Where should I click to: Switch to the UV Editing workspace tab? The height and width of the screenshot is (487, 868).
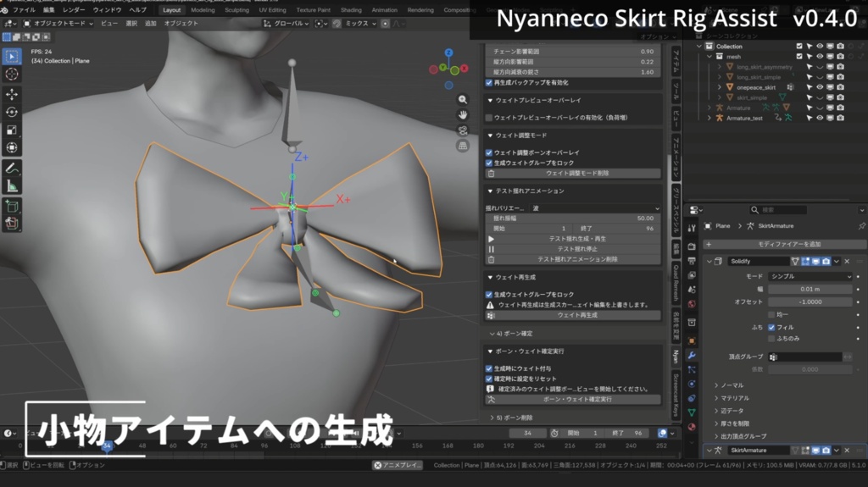(x=272, y=10)
